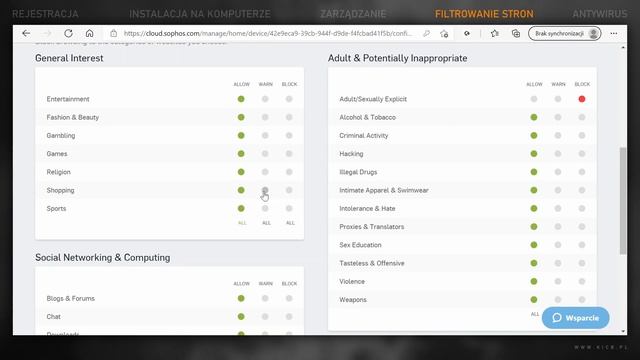
Task: Click ALL under General Interest Warn column
Action: point(266,223)
